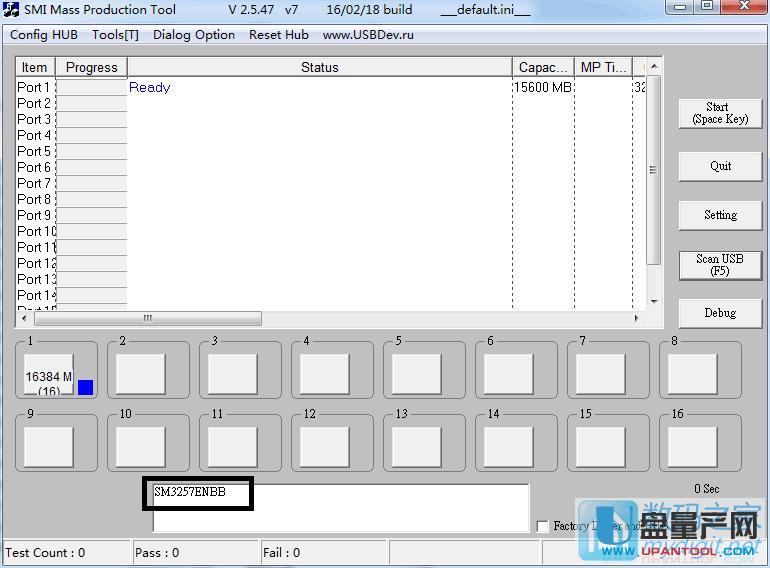Select empty port slot 13
770x568 pixels.
coord(416,447)
